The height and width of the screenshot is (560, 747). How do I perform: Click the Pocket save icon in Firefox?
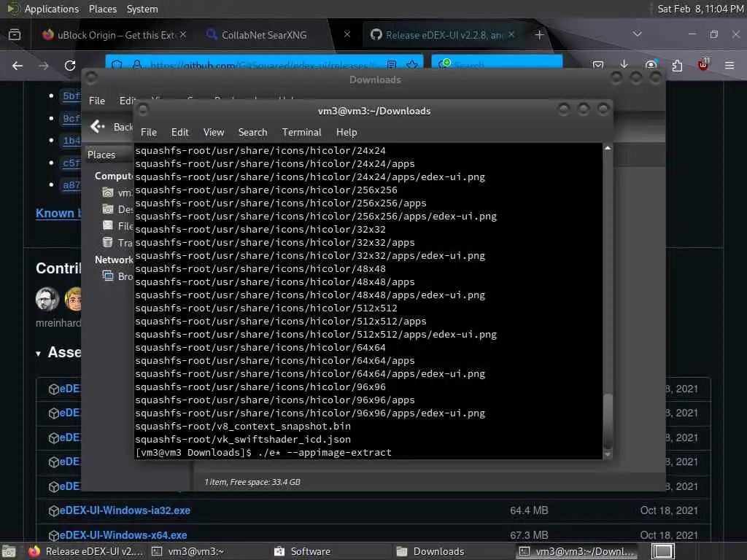click(598, 65)
